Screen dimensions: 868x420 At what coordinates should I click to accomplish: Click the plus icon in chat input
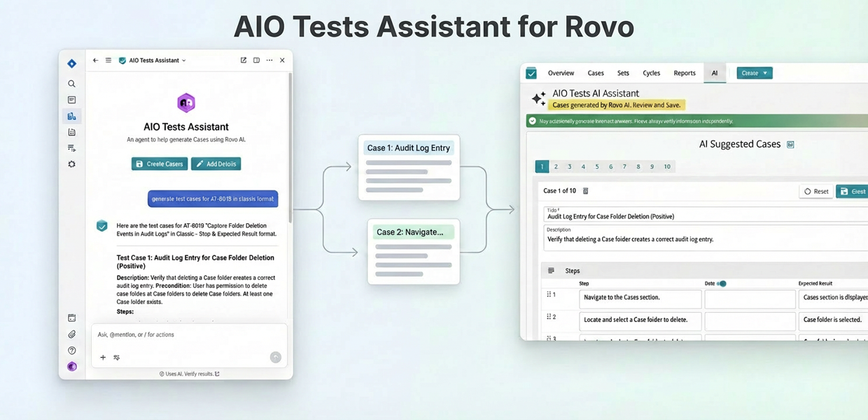[103, 358]
